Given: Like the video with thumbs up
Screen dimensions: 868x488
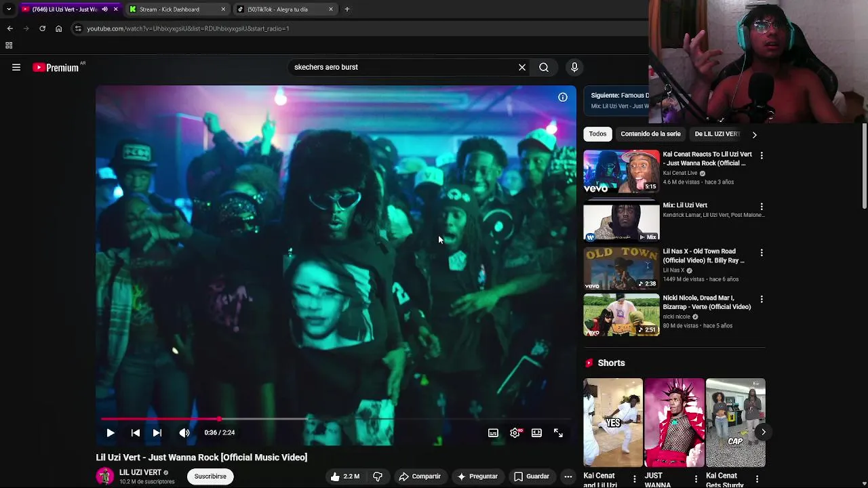Looking at the screenshot, I should 344,476.
